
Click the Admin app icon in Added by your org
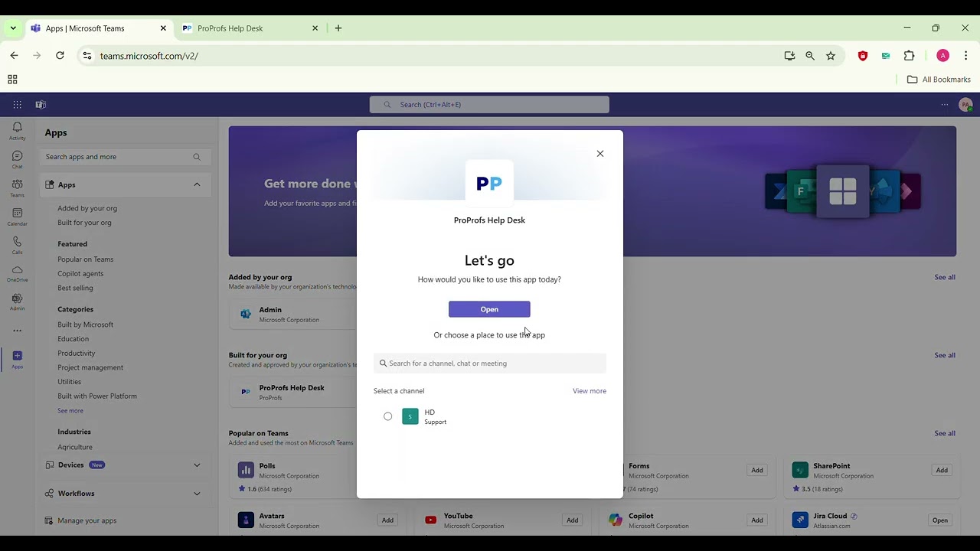coord(246,314)
